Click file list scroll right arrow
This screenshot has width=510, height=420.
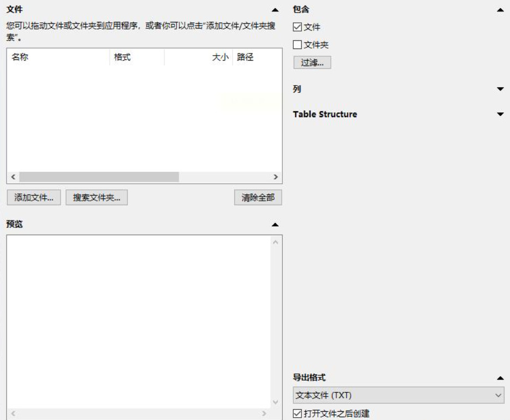[x=276, y=177]
